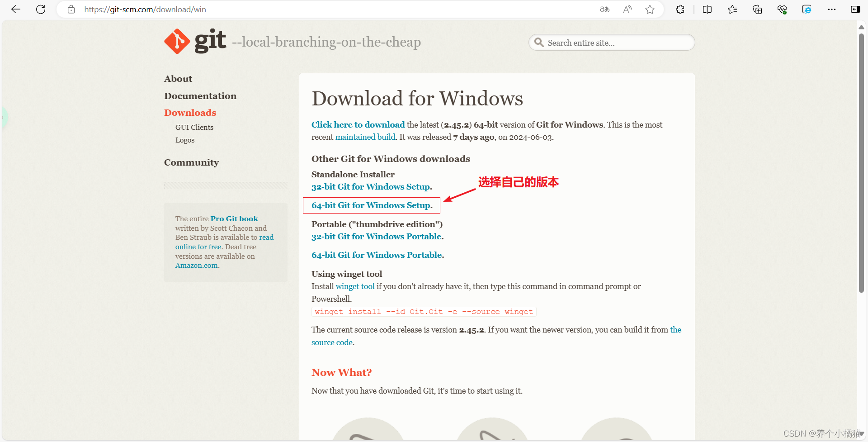Open the Edge bar icon
Viewport: 868px width, 442px height.
tap(807, 9)
